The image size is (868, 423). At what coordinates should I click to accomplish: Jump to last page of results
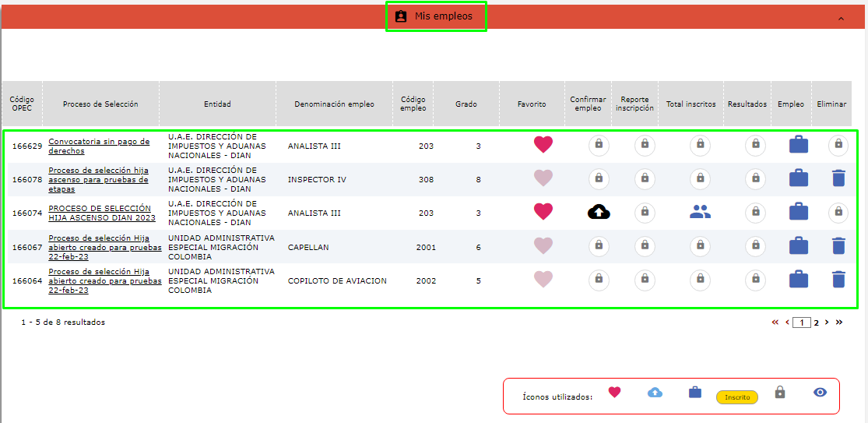[x=838, y=322]
